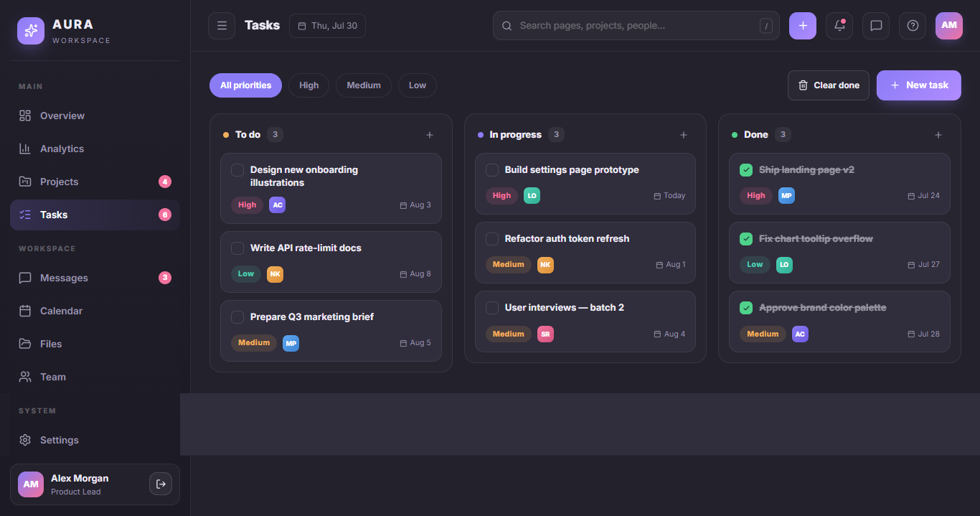
Task: Select the All priorities filter
Action: coord(245,85)
